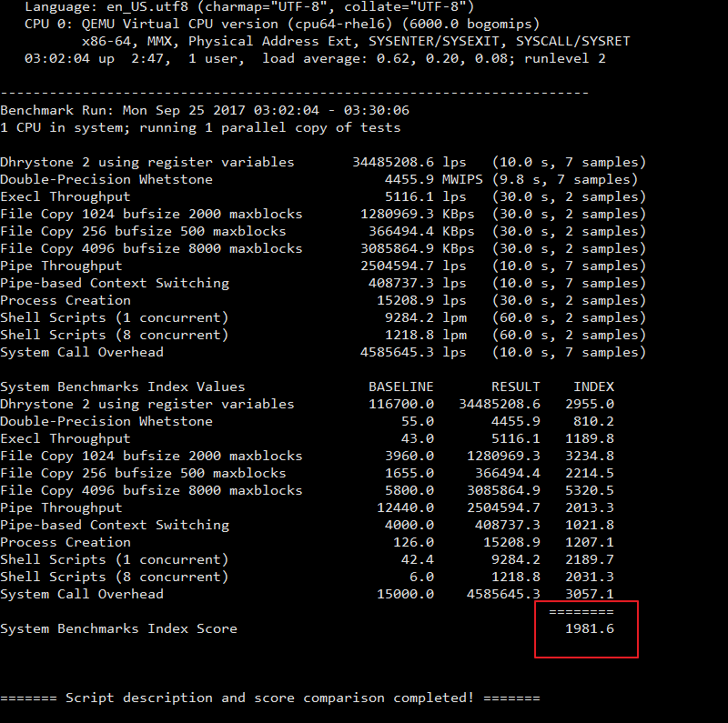Viewport: 728px width, 723px height.
Task: Click the baseline value 12440.0
Action: click(405, 507)
